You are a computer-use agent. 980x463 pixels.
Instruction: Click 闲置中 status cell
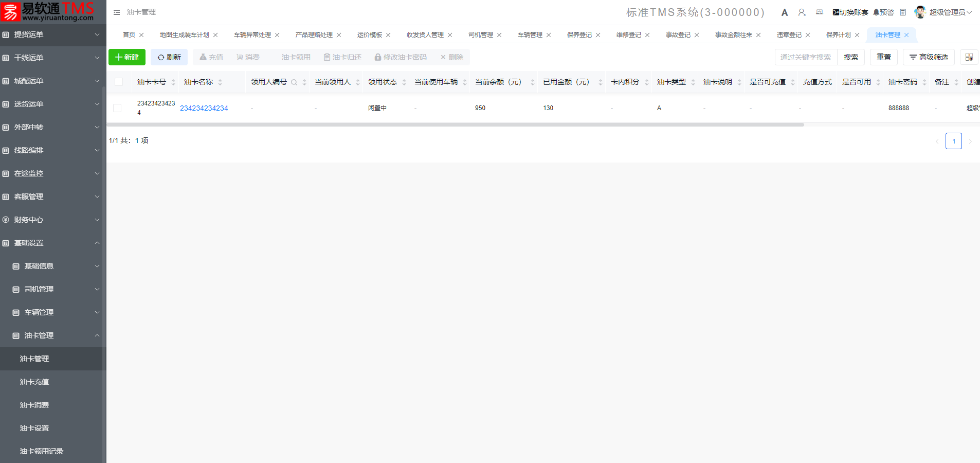[x=377, y=108]
